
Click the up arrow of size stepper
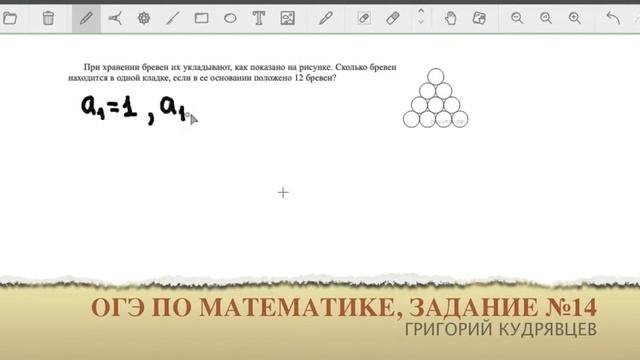pos(421,11)
